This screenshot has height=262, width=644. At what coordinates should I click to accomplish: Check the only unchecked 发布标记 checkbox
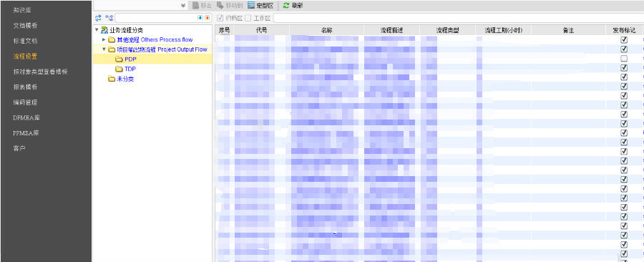click(624, 58)
